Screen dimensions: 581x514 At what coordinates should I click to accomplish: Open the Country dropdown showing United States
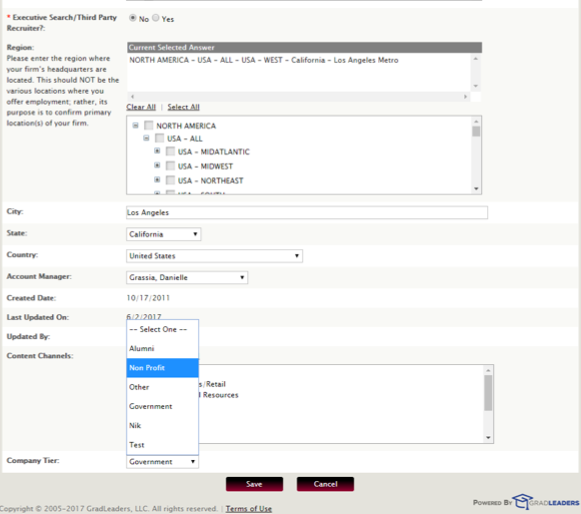coord(214,256)
